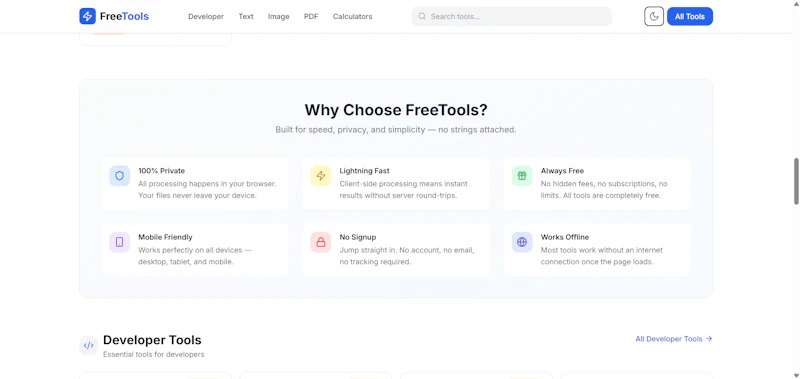Image resolution: width=800 pixels, height=379 pixels.
Task: Click the No Signup card title
Action: (358, 237)
